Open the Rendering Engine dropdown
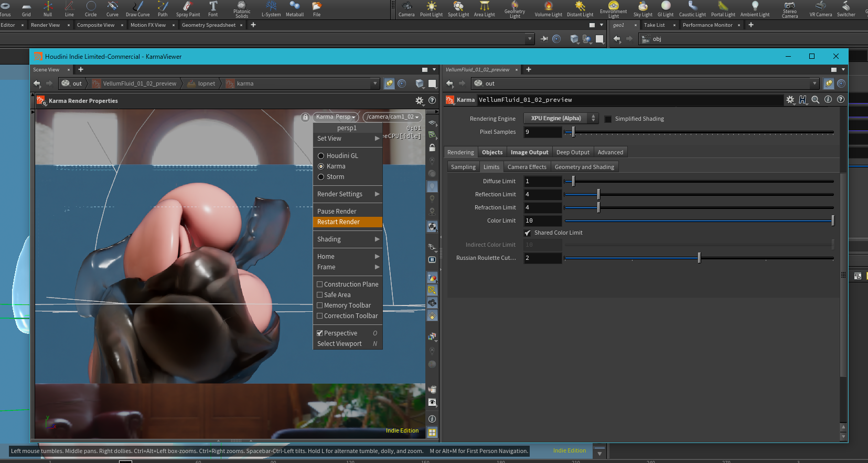The width and height of the screenshot is (868, 463). pyautogui.click(x=561, y=119)
